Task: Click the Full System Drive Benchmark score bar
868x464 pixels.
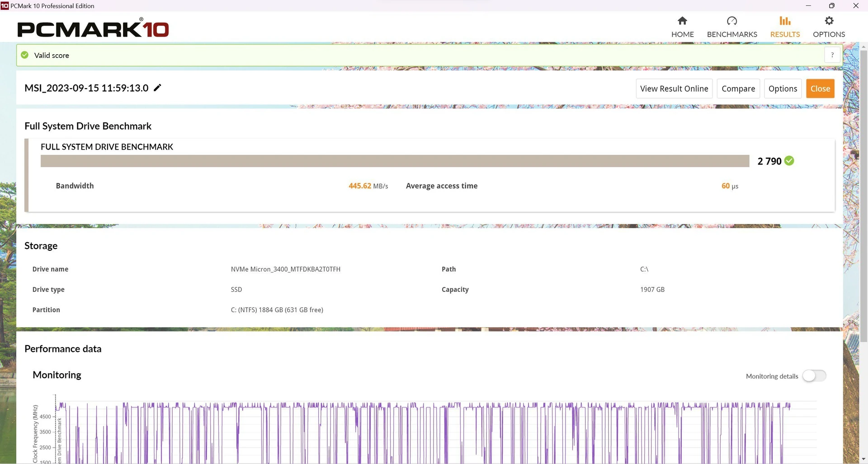Action: point(395,161)
